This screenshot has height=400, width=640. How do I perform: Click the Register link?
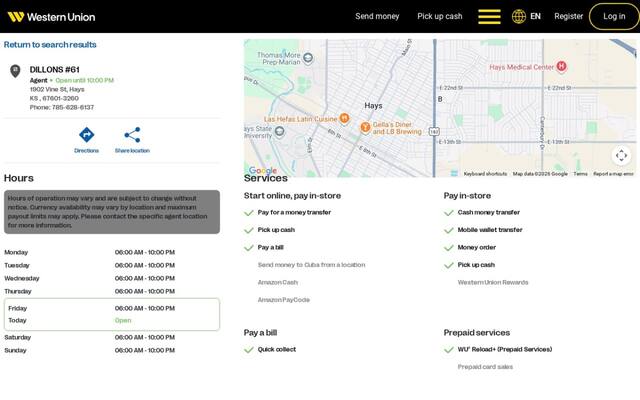pos(569,16)
